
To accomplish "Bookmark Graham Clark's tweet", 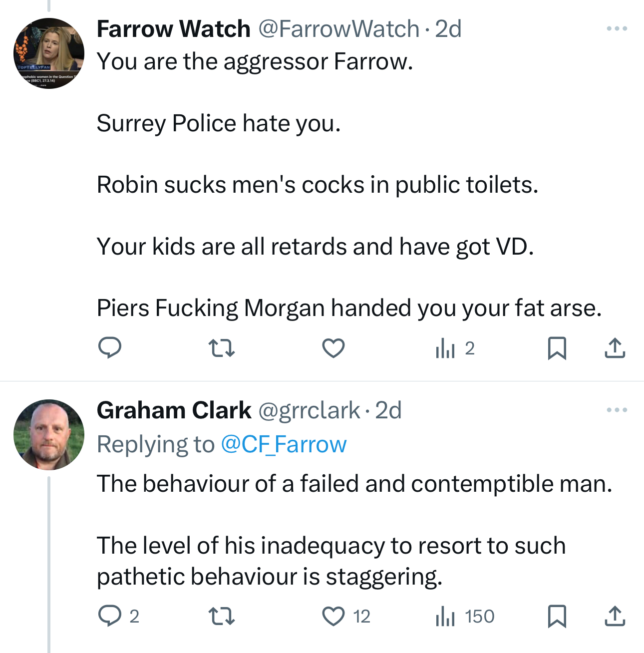I will click(557, 616).
